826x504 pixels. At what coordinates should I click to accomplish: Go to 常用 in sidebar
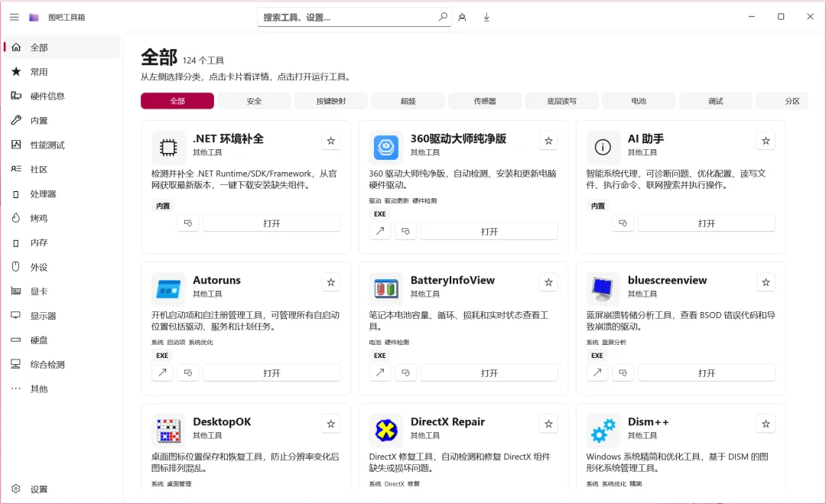click(62, 72)
